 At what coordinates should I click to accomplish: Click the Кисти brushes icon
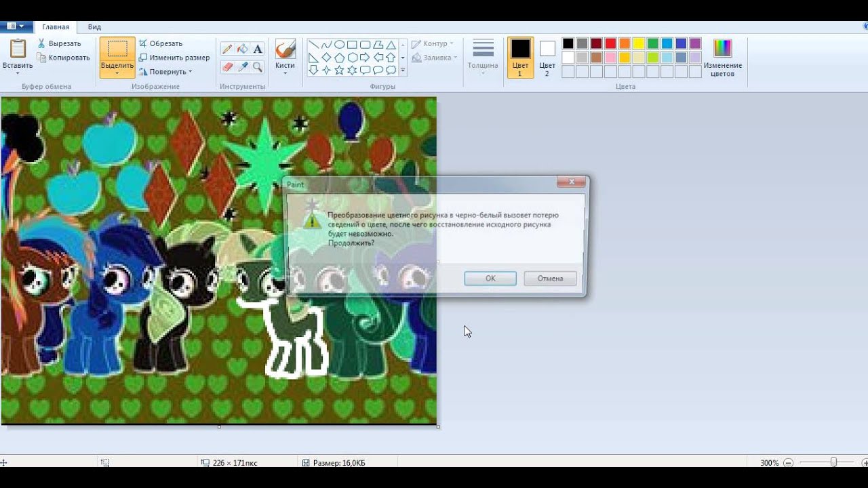click(285, 49)
